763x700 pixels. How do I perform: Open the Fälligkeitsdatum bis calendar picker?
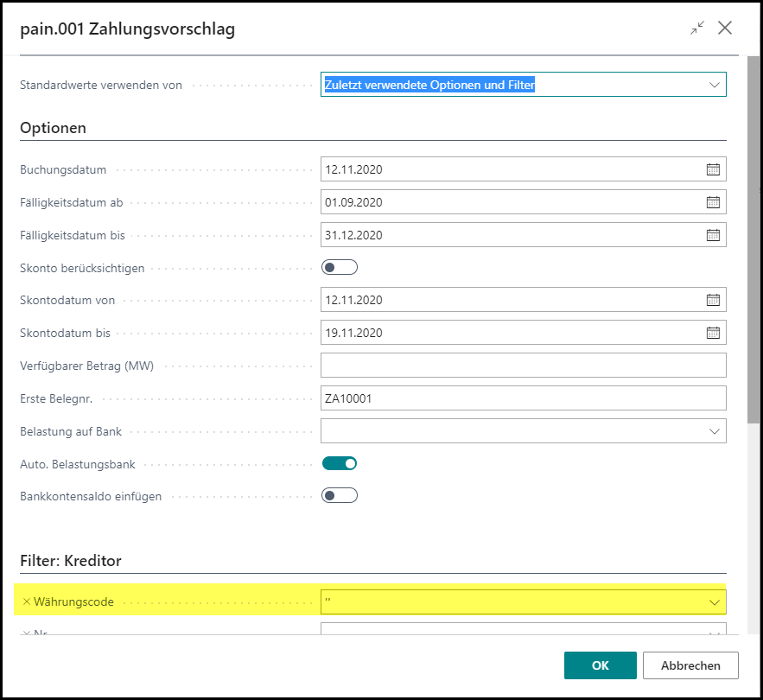(x=713, y=234)
